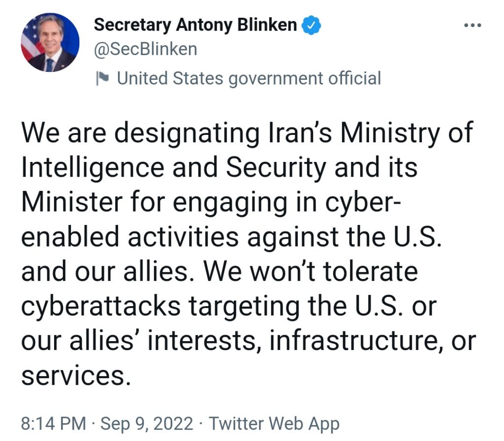Click the United States government official label

point(249,78)
